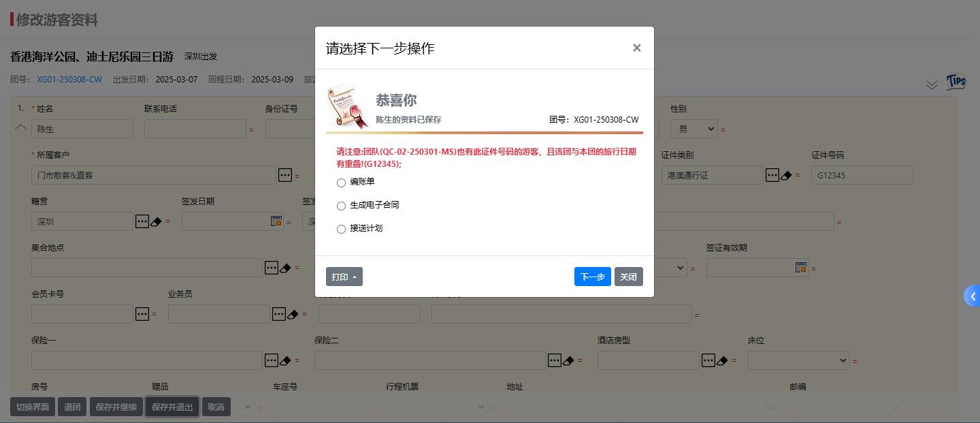The height and width of the screenshot is (423, 980).
Task: Clear 集合地点 with the eraser icon
Action: click(x=286, y=268)
